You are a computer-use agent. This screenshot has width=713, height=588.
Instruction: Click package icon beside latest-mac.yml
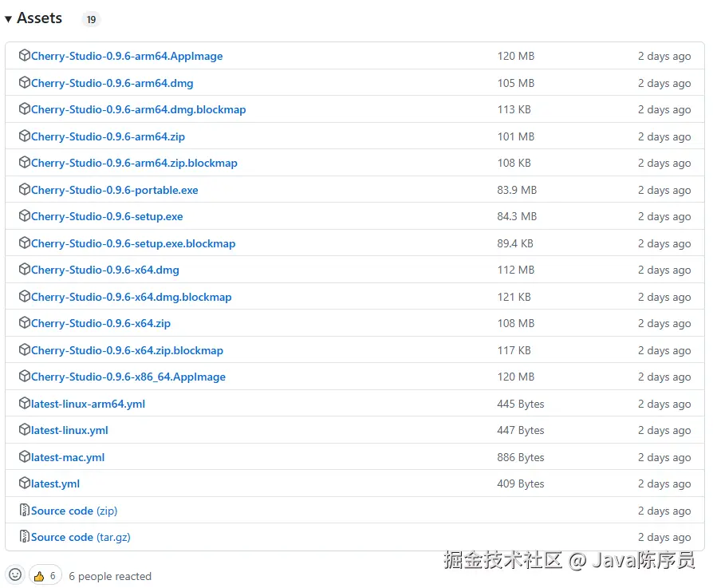coord(24,456)
